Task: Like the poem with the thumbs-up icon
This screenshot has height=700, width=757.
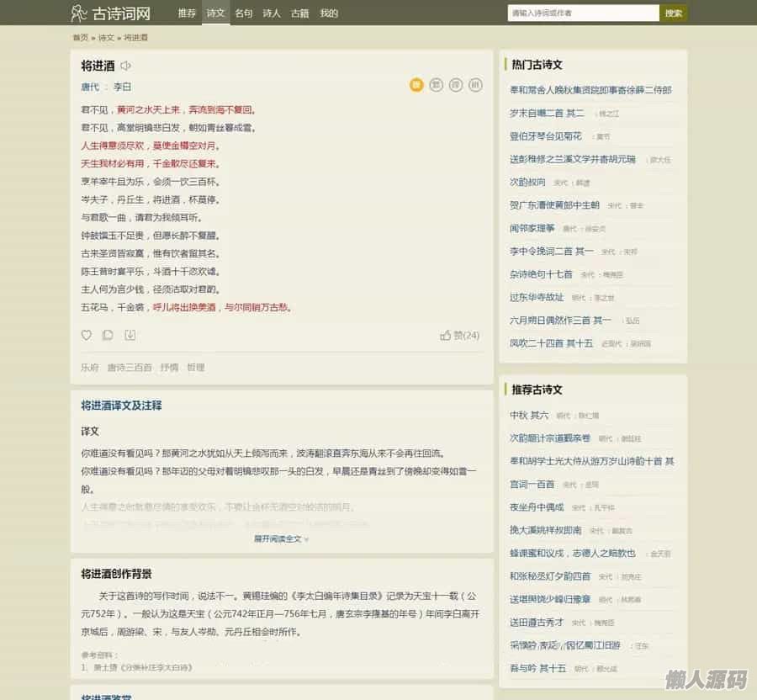Action: (446, 335)
